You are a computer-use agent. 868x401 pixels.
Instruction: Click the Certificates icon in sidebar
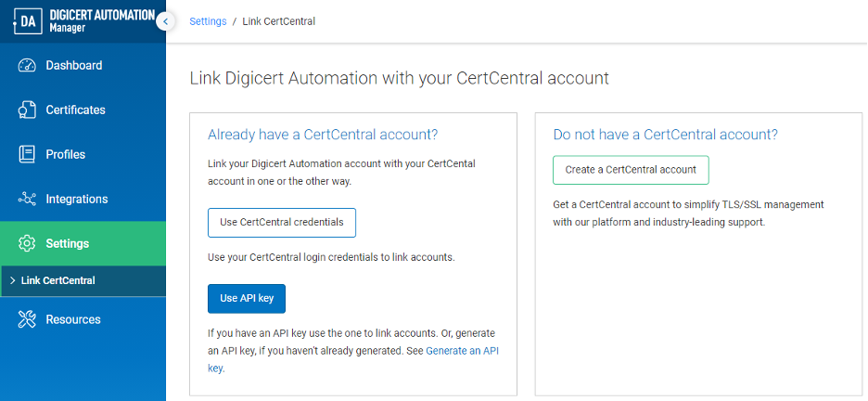(27, 110)
